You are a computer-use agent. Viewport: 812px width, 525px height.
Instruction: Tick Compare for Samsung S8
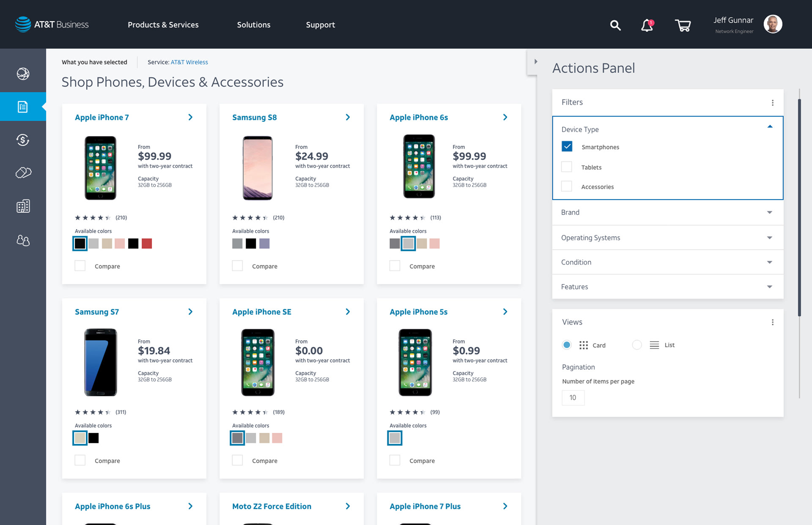pos(237,265)
